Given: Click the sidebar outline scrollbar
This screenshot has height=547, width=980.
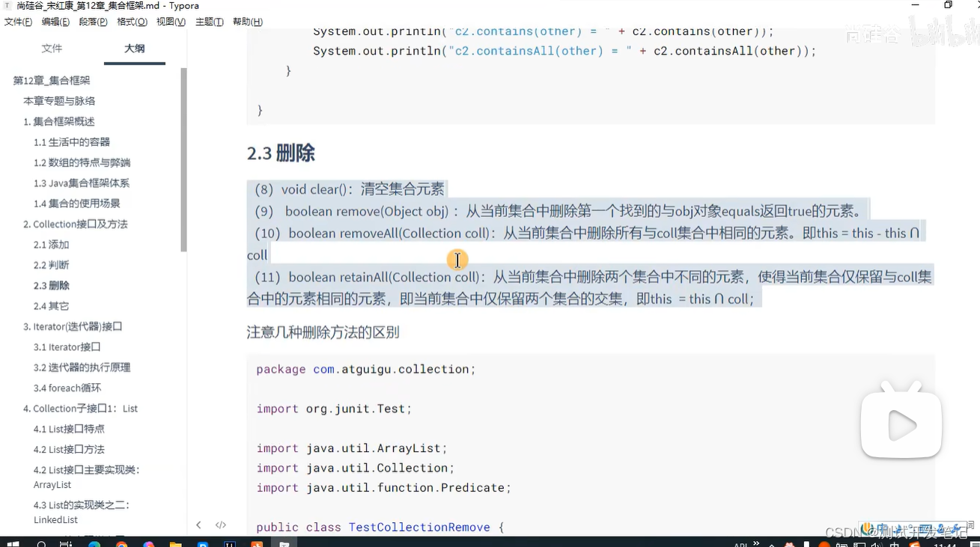Looking at the screenshot, I should 183,159.
